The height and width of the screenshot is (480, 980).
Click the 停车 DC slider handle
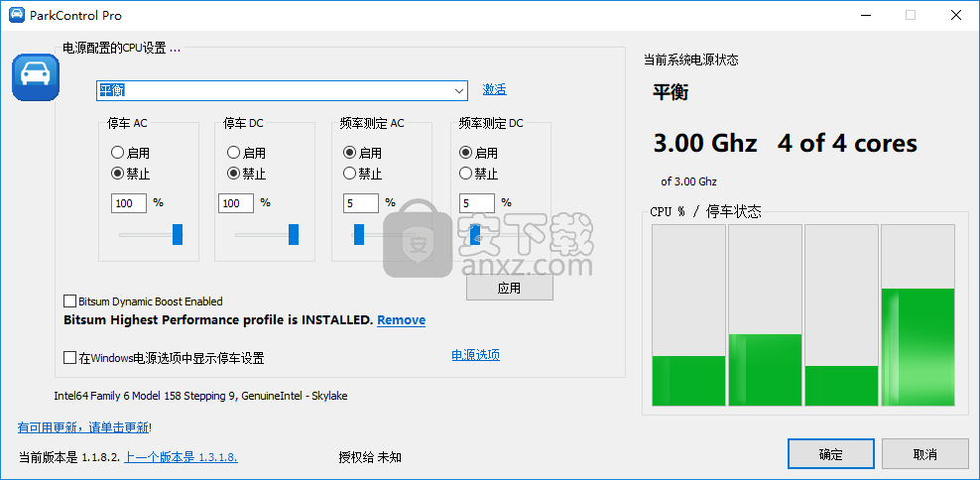pyautogui.click(x=294, y=234)
